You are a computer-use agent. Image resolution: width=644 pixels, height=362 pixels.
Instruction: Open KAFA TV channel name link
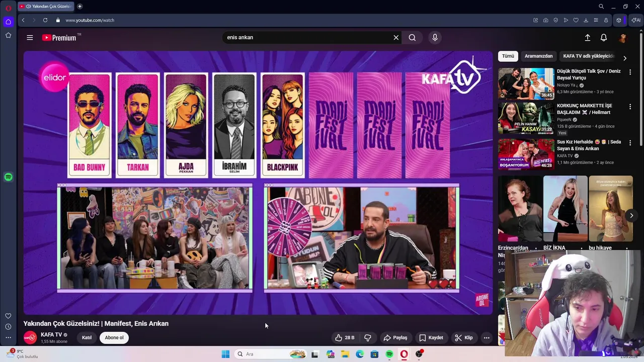(x=51, y=335)
